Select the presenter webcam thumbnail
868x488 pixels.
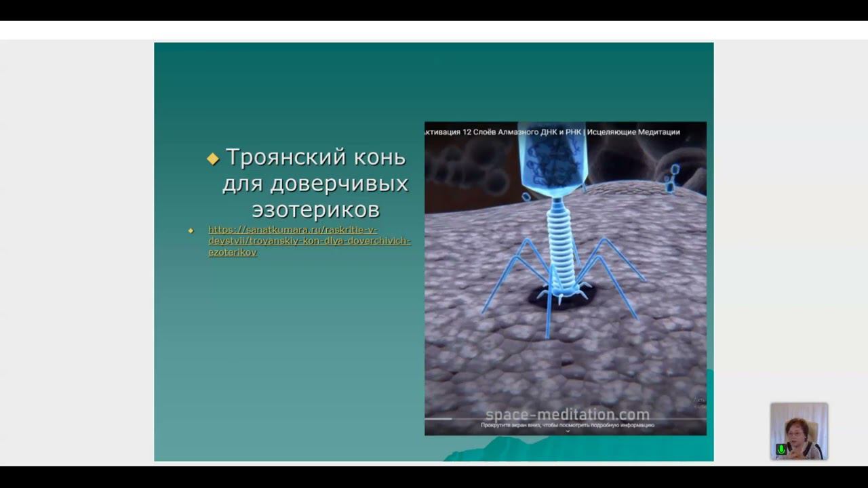click(x=799, y=431)
